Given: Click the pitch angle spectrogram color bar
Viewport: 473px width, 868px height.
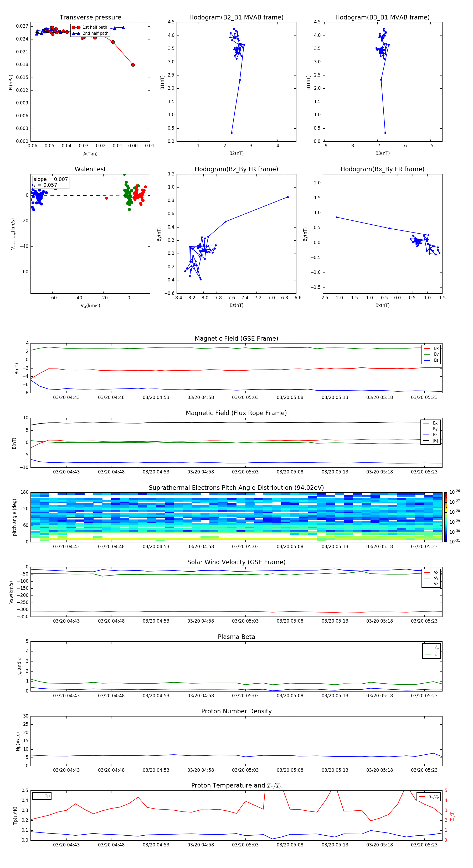Looking at the screenshot, I should [x=446, y=517].
